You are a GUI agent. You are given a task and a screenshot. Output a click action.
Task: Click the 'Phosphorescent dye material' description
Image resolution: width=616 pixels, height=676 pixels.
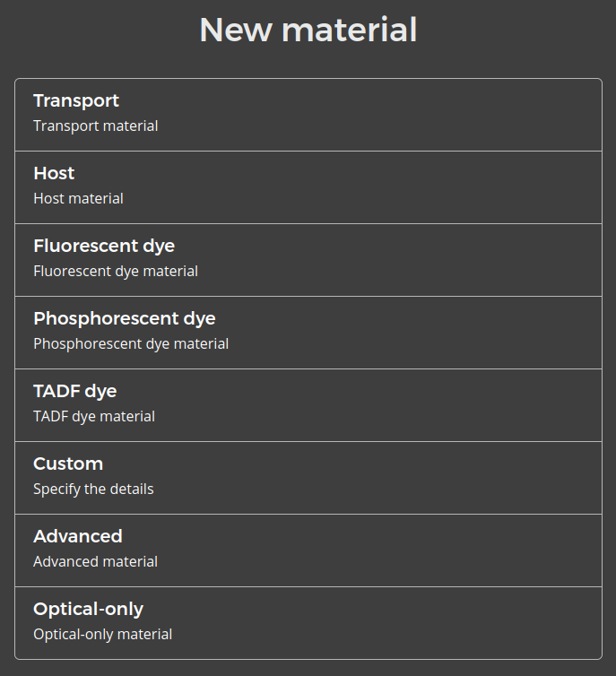(131, 344)
